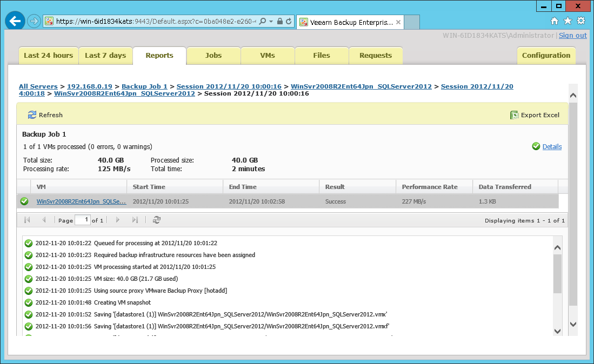Sort by the Result column header
This screenshot has height=364, width=594.
(358, 187)
